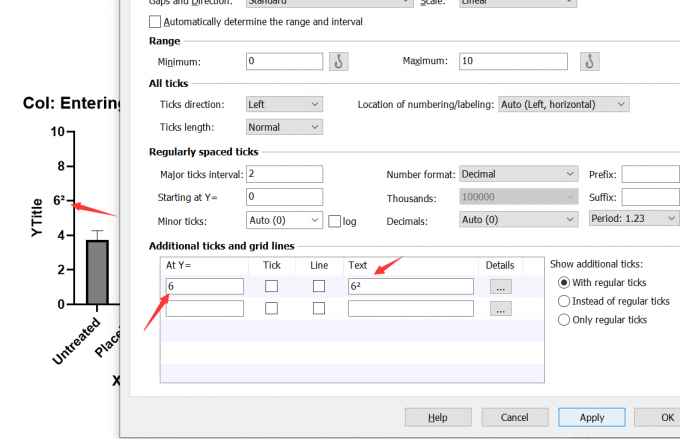This screenshot has height=439, width=680.
Task: Click the Text column header
Action: (x=358, y=265)
